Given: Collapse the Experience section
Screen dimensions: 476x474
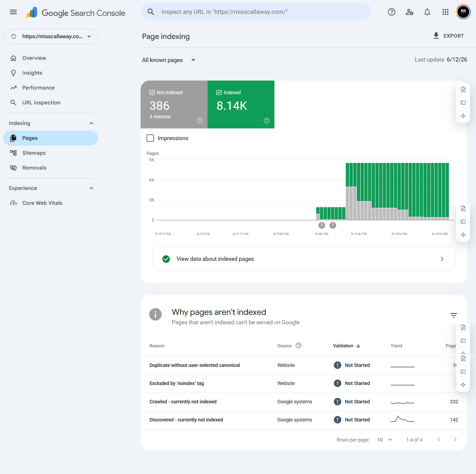Looking at the screenshot, I should coord(91,188).
